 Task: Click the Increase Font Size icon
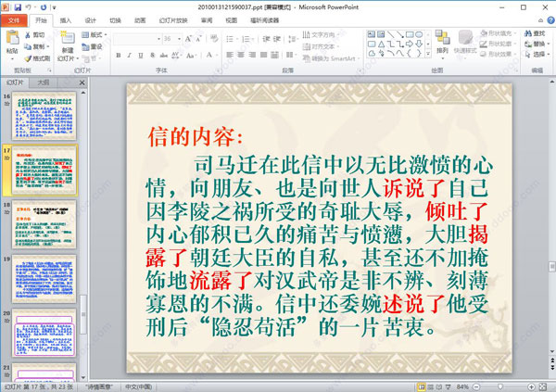(188, 39)
